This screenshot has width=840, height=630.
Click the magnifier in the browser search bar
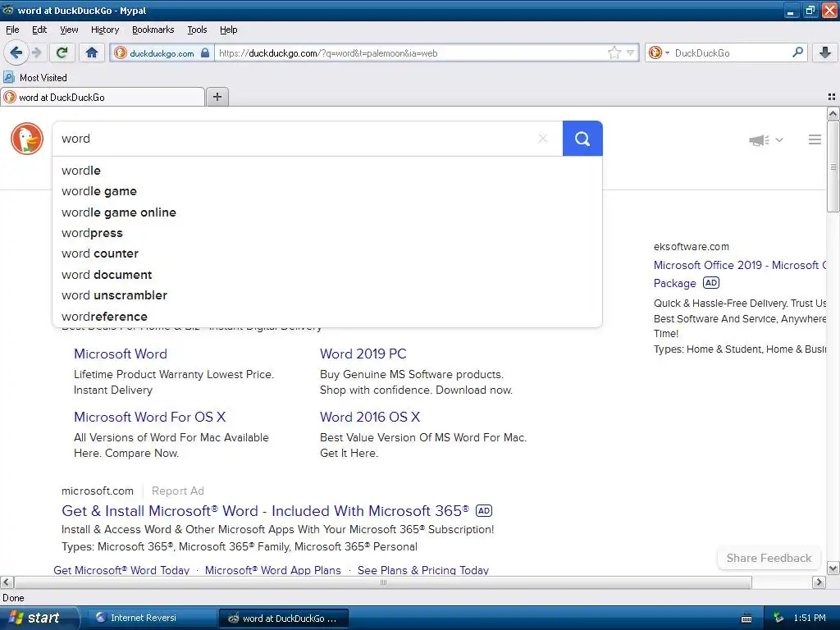pos(797,52)
